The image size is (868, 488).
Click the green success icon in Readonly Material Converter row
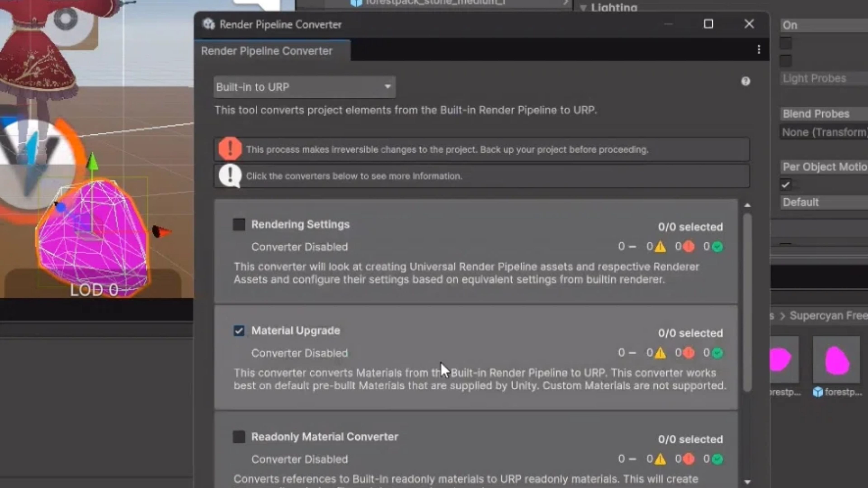(717, 459)
